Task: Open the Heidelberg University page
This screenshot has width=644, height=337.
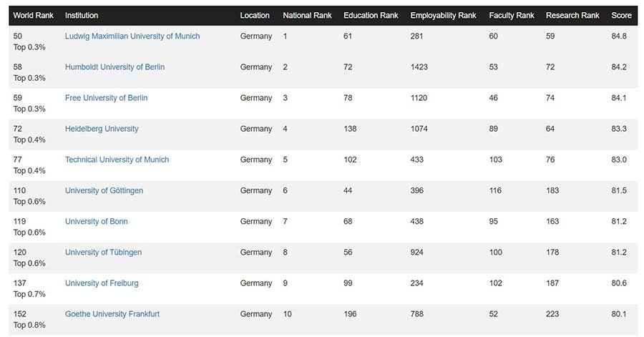Action: [102, 129]
